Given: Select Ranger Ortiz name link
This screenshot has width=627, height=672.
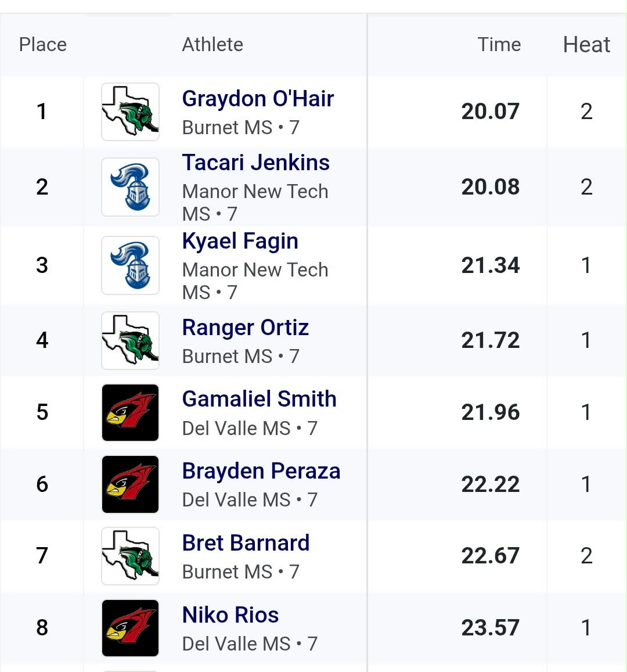Looking at the screenshot, I should (245, 328).
